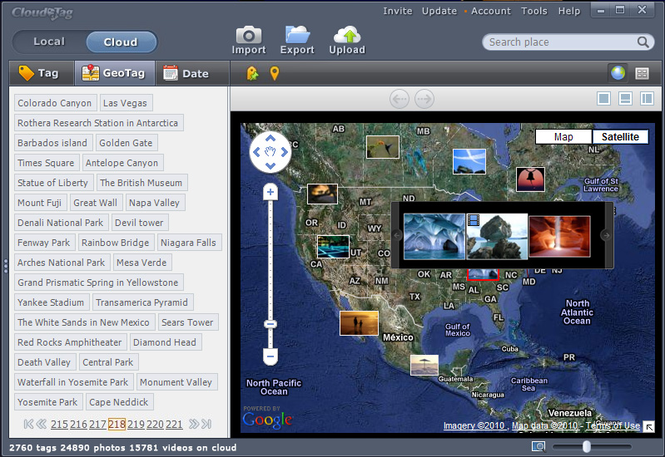Click the add geotag pin with arrow icon
Screen dimensions: 665x457
point(252,73)
